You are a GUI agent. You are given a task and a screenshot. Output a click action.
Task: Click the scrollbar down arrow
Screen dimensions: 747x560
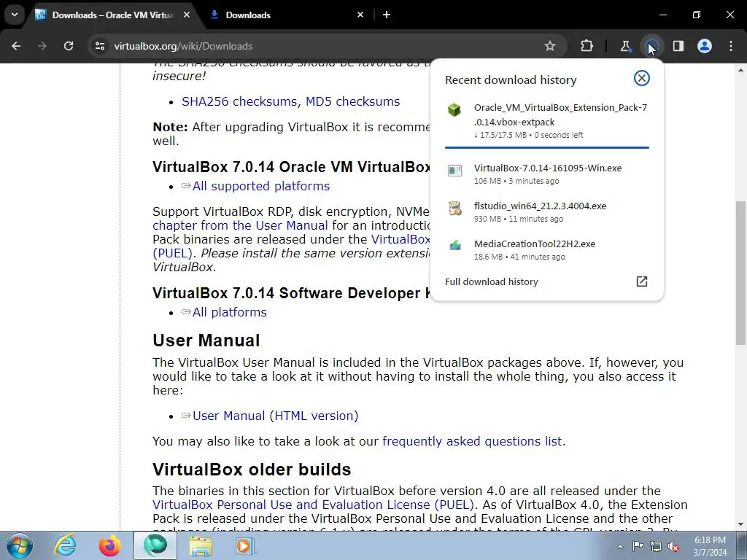point(740,524)
